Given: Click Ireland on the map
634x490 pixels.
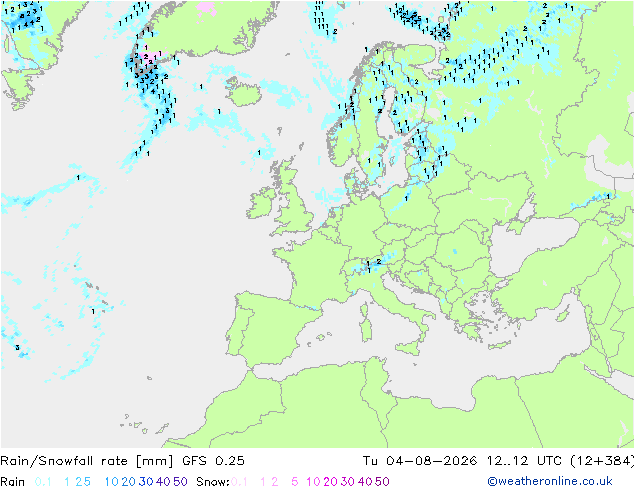Looking at the screenshot, I should (x=261, y=202).
